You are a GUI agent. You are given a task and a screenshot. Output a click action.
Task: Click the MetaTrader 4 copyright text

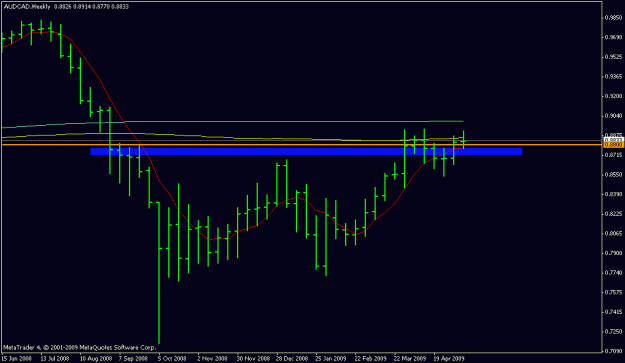(79, 347)
